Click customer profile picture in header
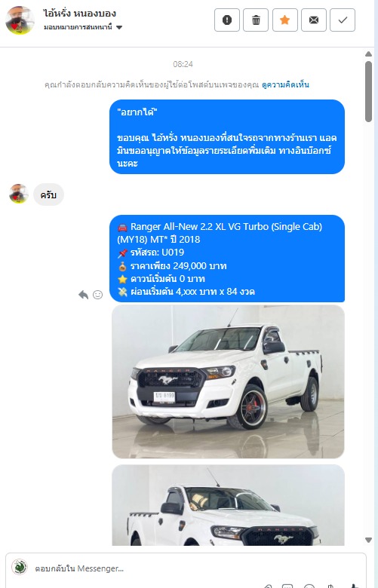The height and width of the screenshot is (588, 378). click(20, 20)
